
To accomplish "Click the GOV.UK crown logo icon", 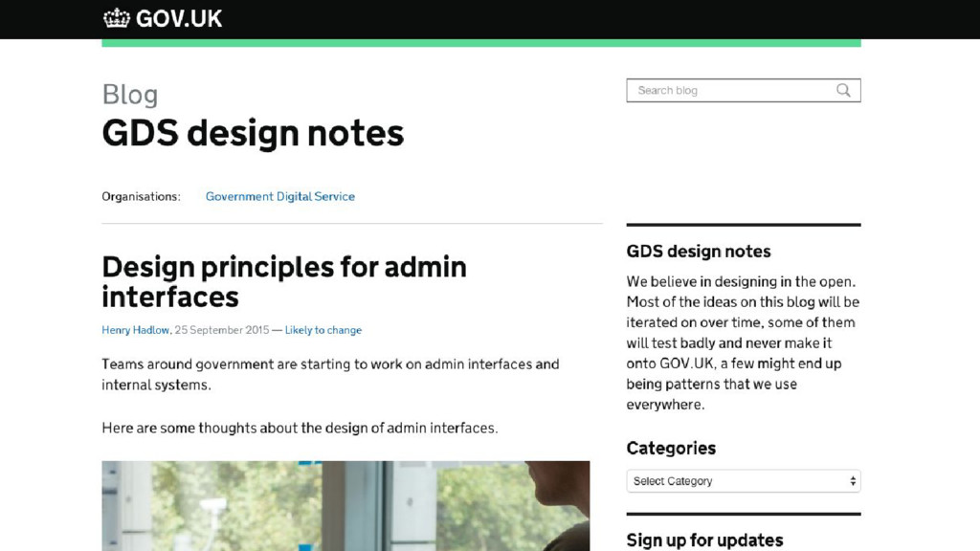I will click(116, 18).
